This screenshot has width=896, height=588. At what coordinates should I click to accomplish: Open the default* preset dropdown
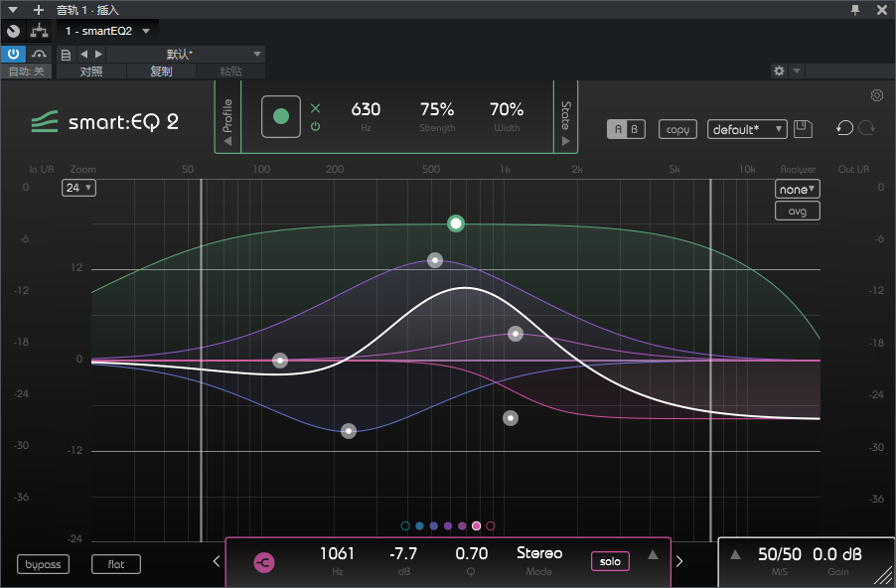click(747, 130)
